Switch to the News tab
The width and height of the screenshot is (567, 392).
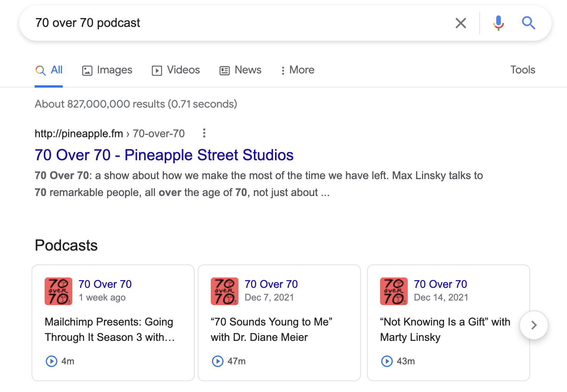click(x=240, y=70)
